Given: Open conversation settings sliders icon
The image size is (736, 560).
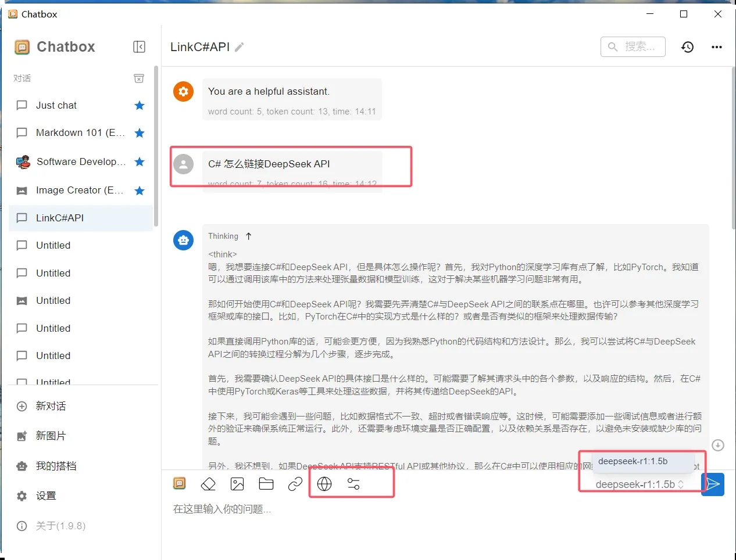Looking at the screenshot, I should [x=353, y=484].
